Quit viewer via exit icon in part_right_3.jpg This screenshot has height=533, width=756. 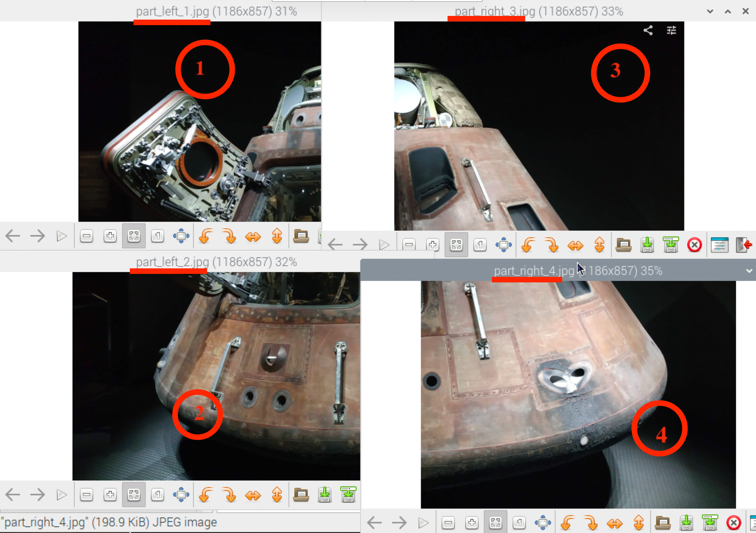(x=743, y=245)
